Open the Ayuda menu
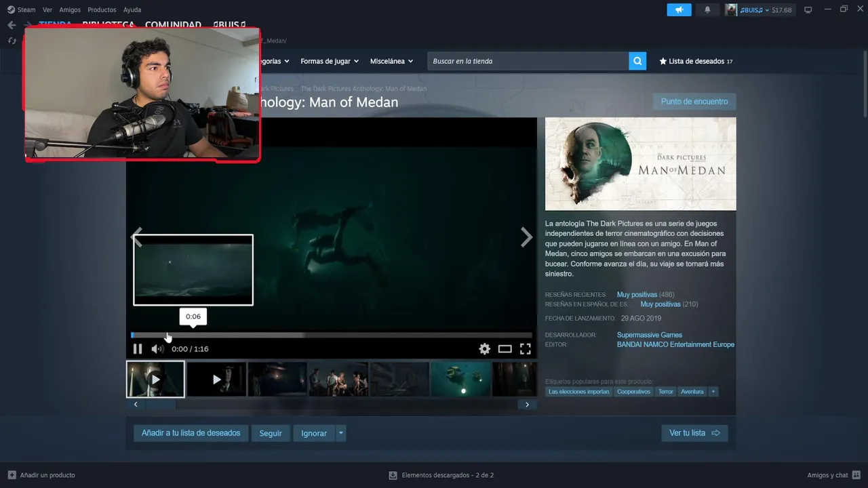Screen dimensions: 868x488 click(132, 9)
